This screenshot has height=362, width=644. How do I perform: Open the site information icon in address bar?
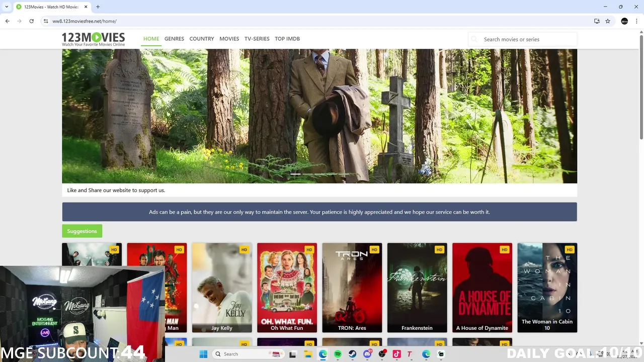tap(46, 21)
